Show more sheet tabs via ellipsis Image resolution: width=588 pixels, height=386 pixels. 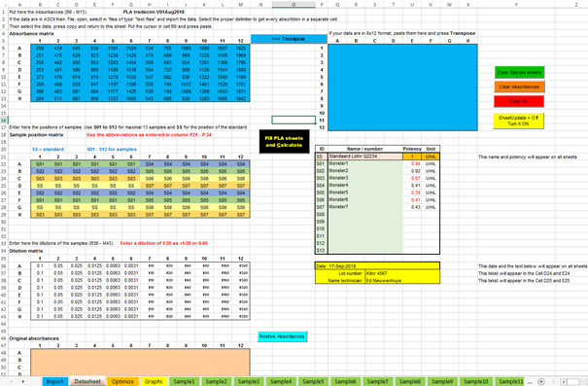tap(530, 382)
